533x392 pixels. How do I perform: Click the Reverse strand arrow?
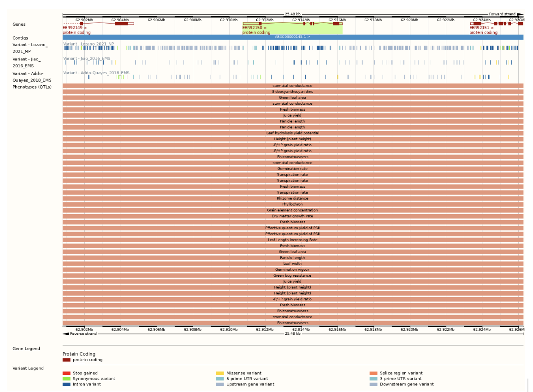(65, 333)
